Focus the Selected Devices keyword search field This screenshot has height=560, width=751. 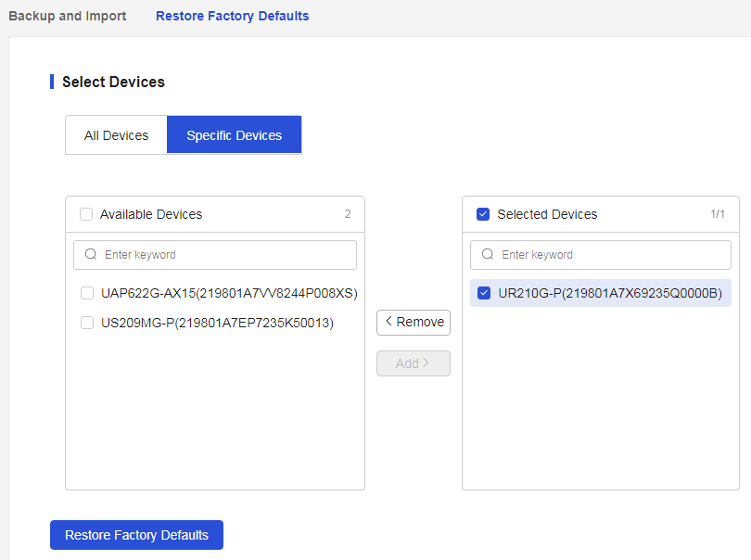601,255
